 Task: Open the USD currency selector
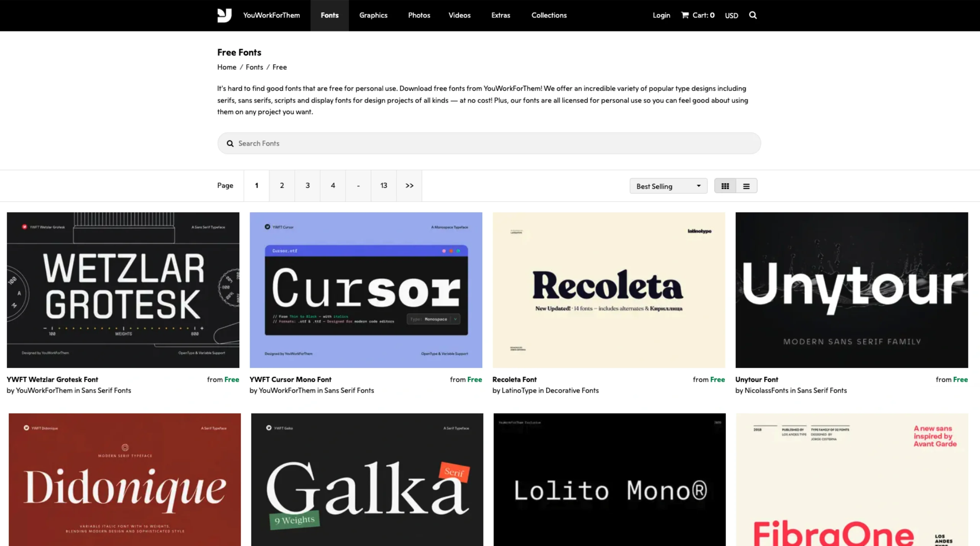click(x=731, y=16)
